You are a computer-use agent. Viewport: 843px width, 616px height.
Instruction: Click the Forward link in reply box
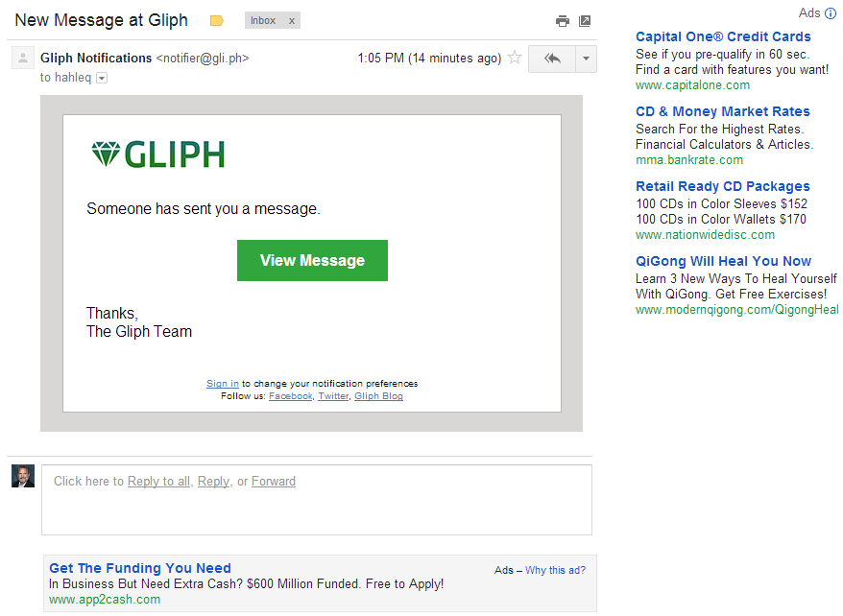point(273,482)
